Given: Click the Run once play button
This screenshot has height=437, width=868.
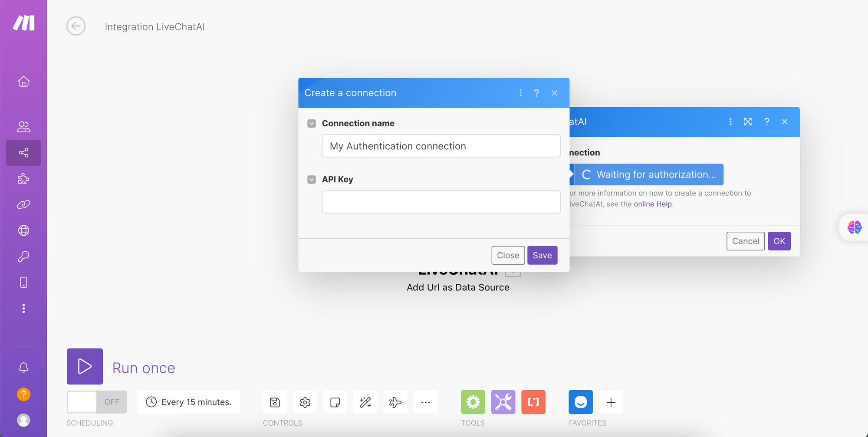Looking at the screenshot, I should coord(85,366).
